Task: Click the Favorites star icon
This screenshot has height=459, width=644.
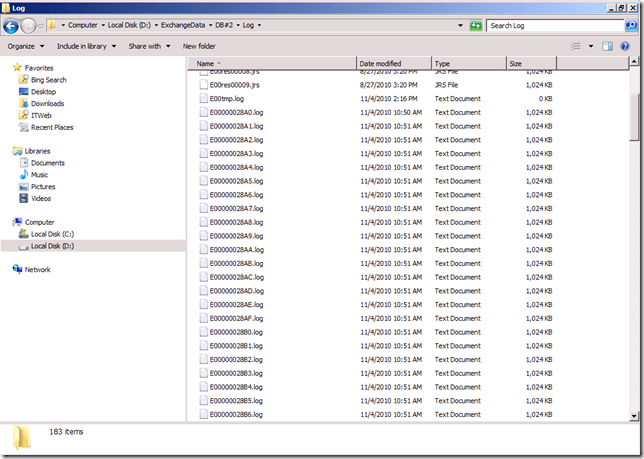Action: 17,67
